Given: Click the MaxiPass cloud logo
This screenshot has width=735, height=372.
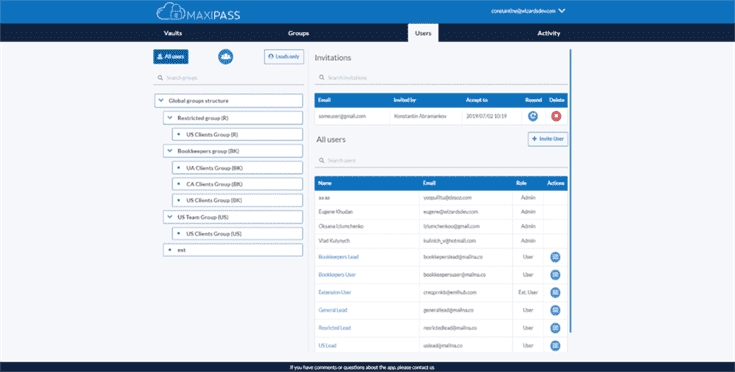Looking at the screenshot, I should pos(198,12).
